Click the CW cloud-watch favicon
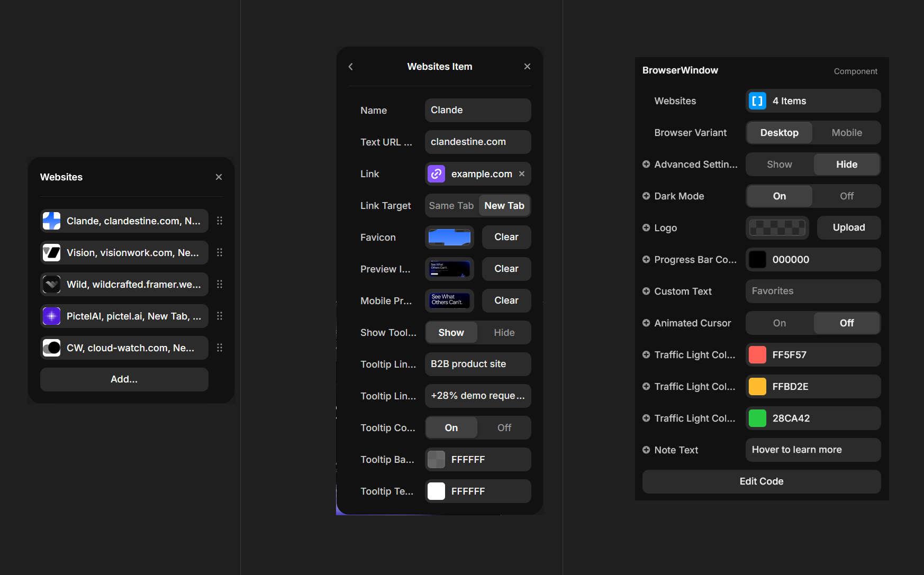The image size is (924, 575). 51,348
